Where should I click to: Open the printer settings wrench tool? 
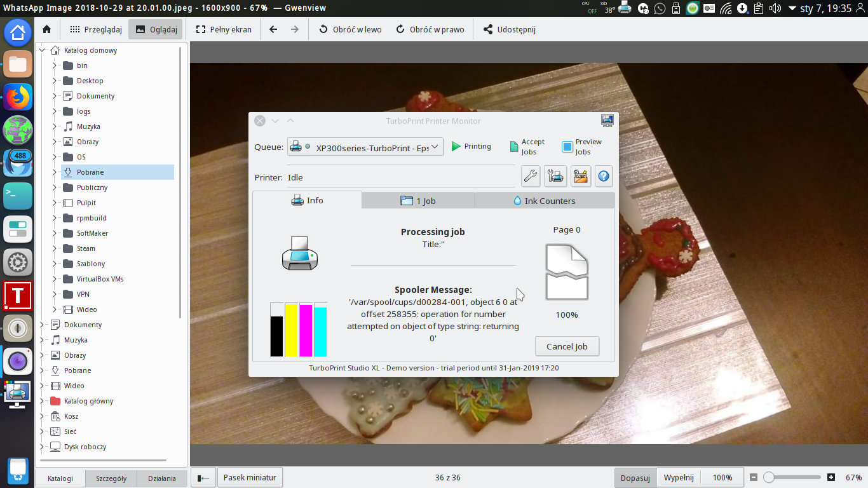pyautogui.click(x=531, y=176)
